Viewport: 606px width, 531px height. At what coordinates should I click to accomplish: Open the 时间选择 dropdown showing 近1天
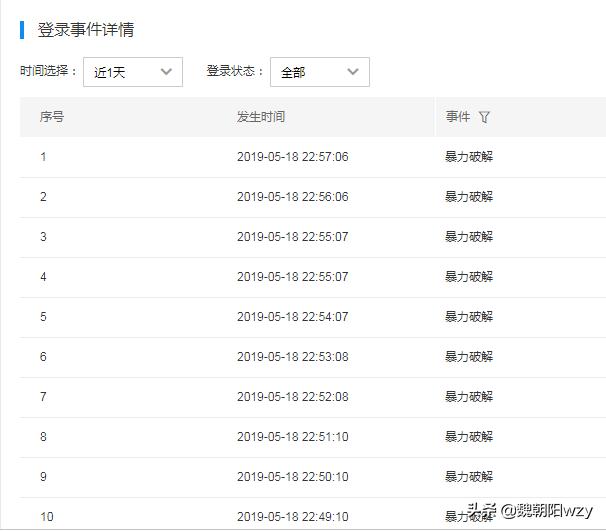[x=132, y=72]
